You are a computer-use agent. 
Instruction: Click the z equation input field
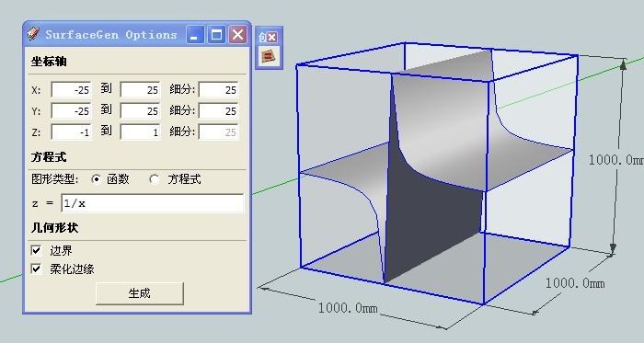point(153,203)
